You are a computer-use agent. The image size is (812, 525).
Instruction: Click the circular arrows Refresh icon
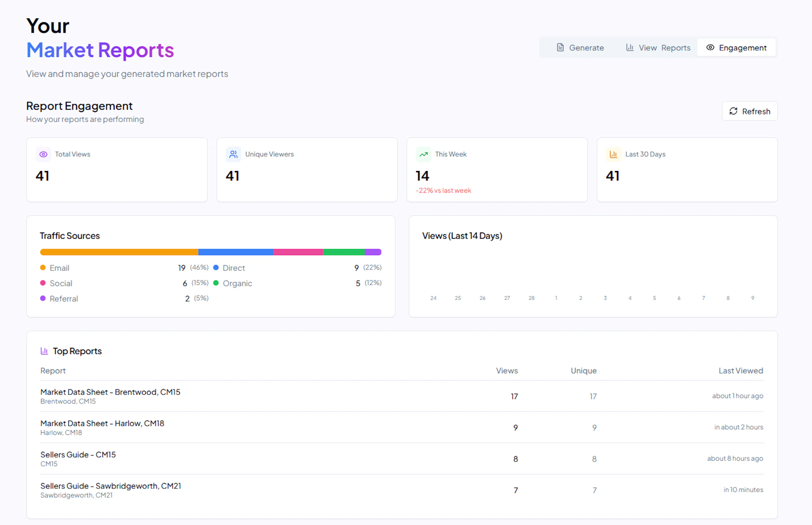pyautogui.click(x=733, y=111)
